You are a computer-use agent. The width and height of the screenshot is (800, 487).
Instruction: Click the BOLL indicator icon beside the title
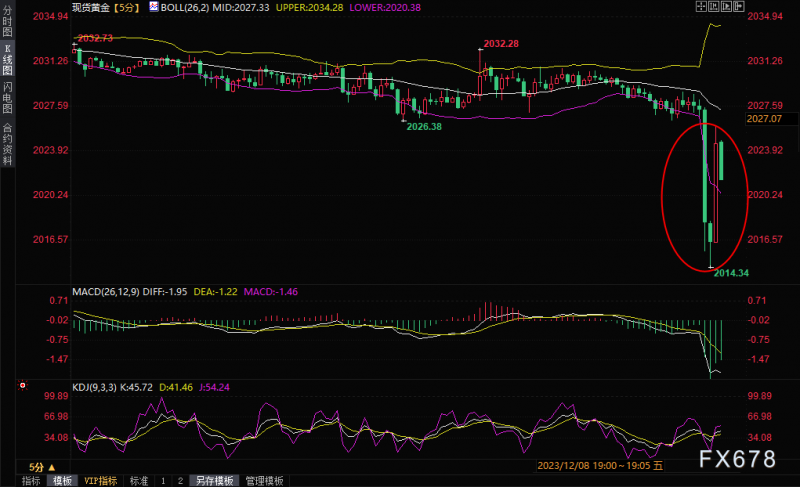154,7
